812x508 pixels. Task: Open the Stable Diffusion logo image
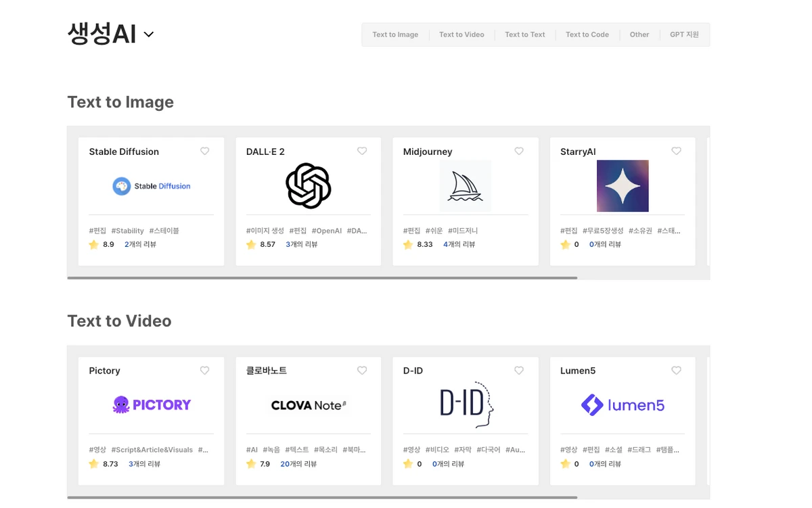click(x=152, y=186)
